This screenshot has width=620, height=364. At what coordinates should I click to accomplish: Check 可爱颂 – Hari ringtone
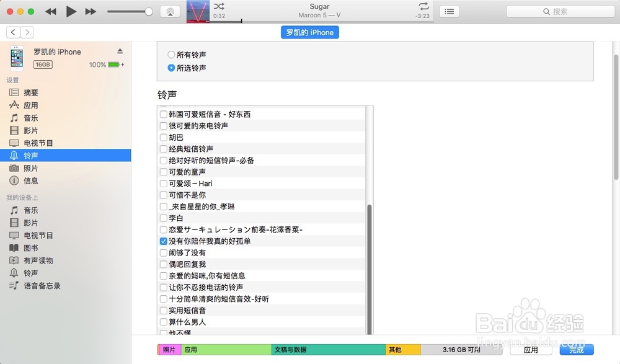point(163,184)
